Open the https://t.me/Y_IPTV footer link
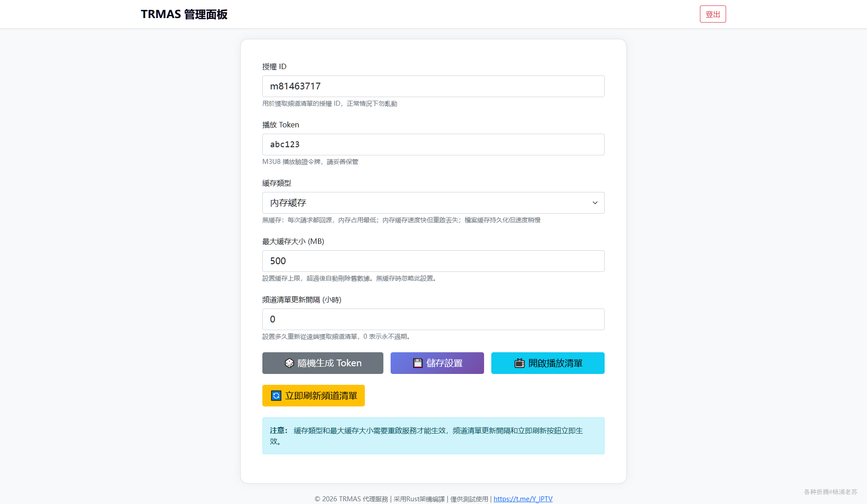Image resolution: width=867 pixels, height=504 pixels. [x=523, y=499]
